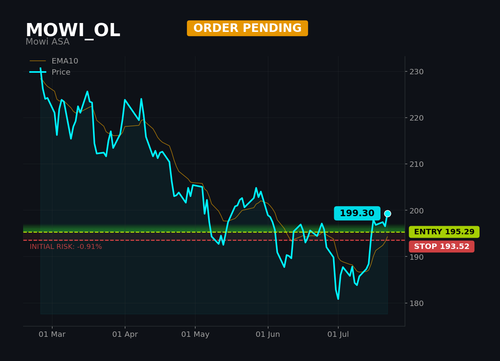This screenshot has width=500, height=361.
Task: Click the 180 y-axis tick label
Action: (x=417, y=303)
